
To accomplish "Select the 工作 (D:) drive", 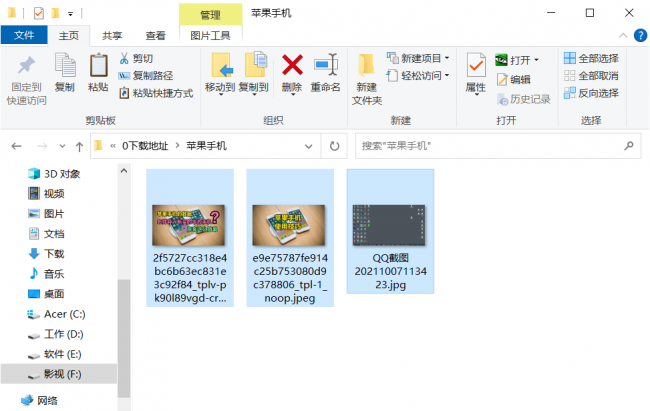I will click(x=56, y=334).
